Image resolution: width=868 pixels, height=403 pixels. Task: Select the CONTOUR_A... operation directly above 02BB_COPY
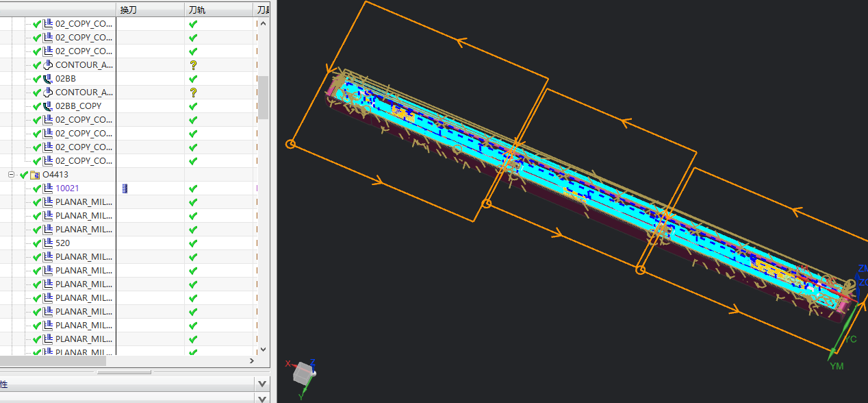pos(84,93)
